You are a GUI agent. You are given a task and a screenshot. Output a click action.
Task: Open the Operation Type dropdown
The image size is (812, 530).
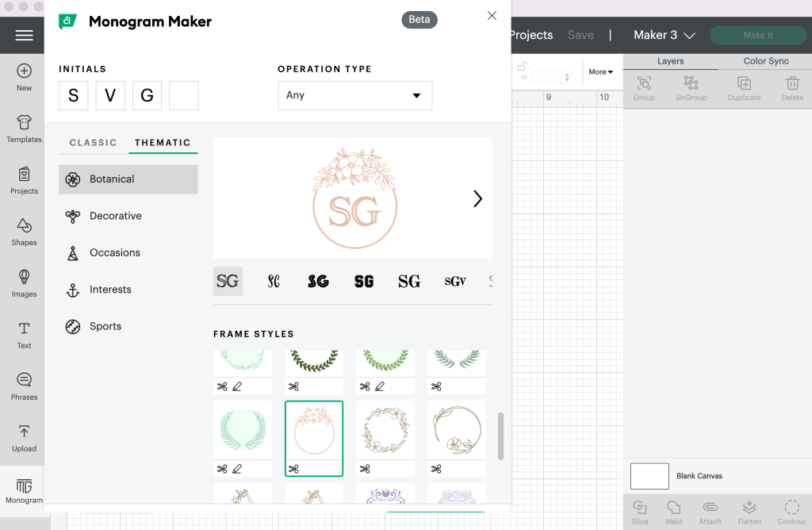tap(354, 95)
